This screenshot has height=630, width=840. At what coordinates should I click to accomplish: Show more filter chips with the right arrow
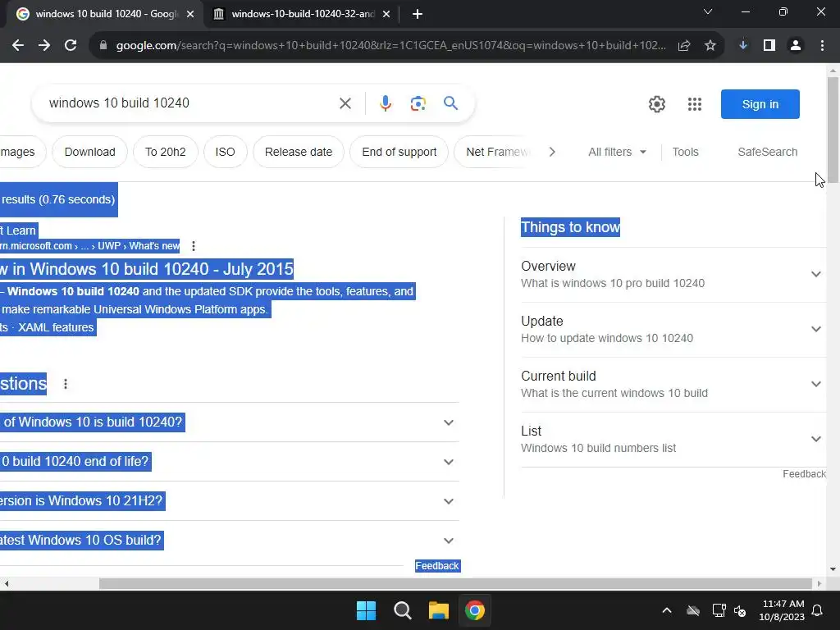552,152
